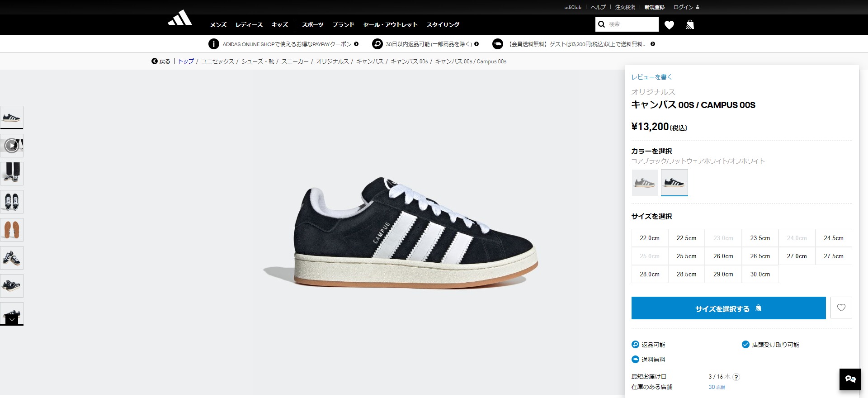
Task: Expand the 30-day returns banner arrow
Action: [x=476, y=44]
